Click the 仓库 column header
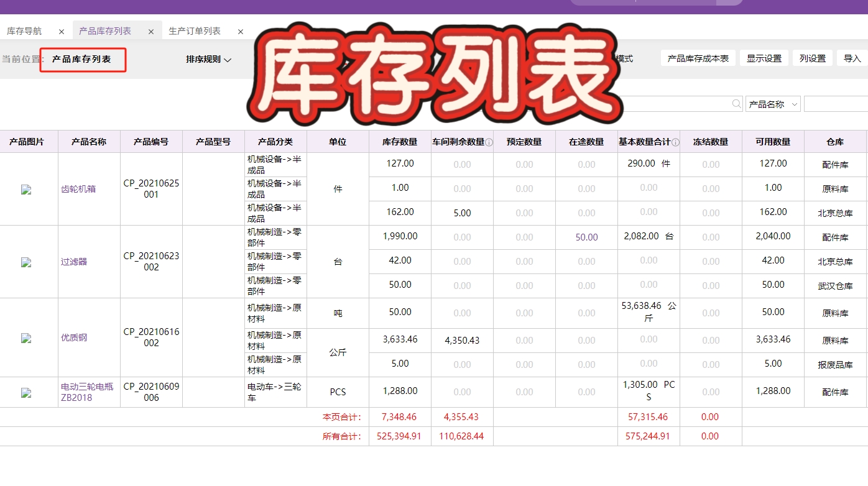This screenshot has width=868, height=486. [x=835, y=142]
